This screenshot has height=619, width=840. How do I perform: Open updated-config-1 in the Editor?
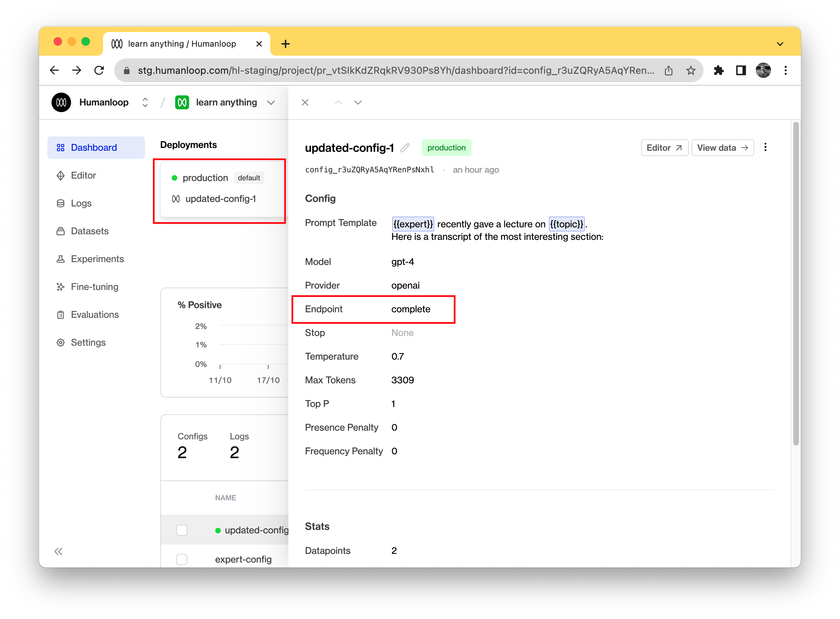pos(664,148)
